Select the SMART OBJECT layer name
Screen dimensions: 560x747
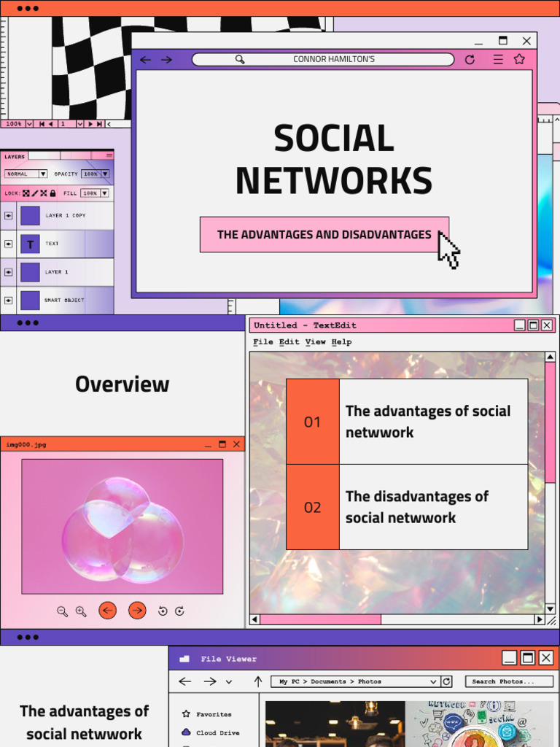[64, 300]
